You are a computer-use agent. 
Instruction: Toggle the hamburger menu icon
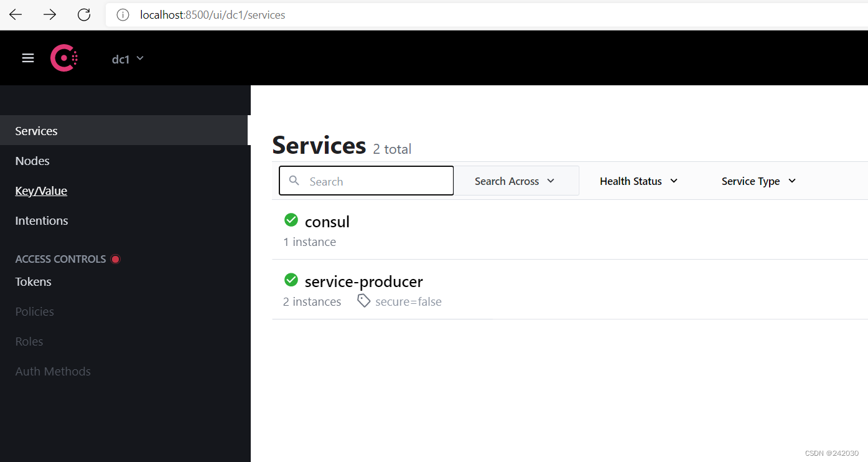pyautogui.click(x=28, y=58)
